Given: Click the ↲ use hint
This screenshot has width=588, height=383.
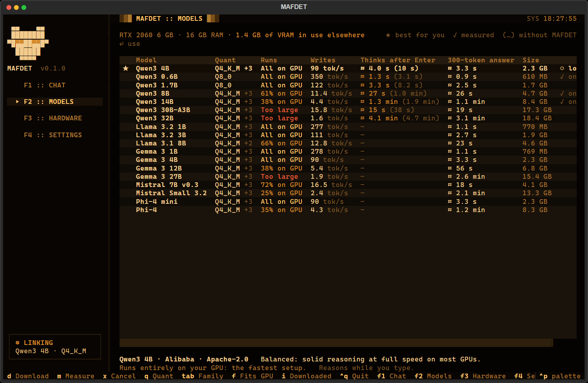Looking at the screenshot, I should 130,44.
